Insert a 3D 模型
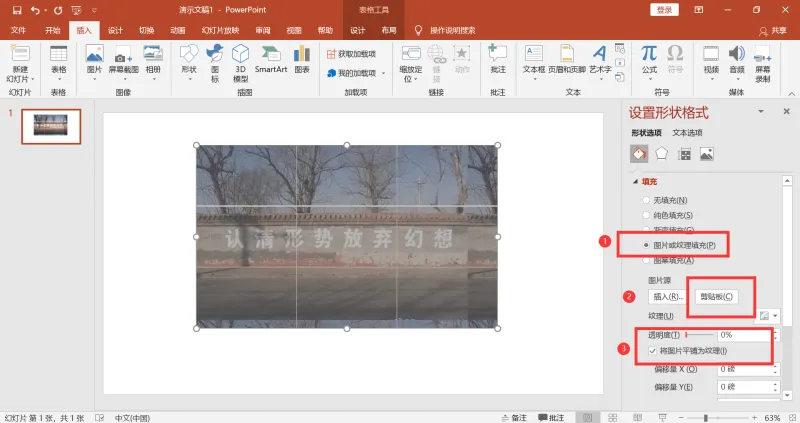The image size is (800, 423). tap(240, 64)
